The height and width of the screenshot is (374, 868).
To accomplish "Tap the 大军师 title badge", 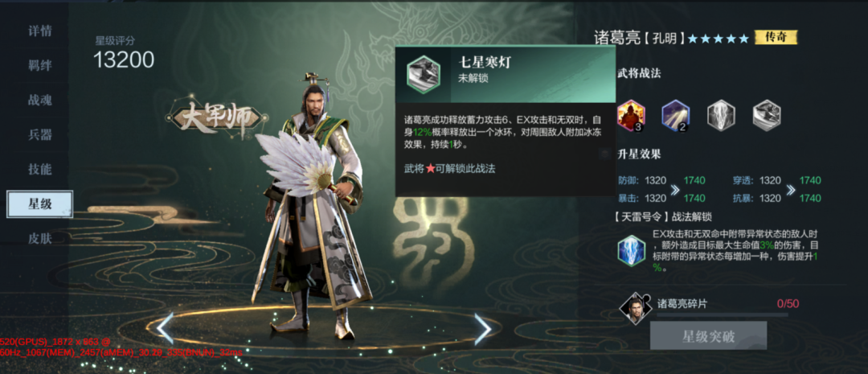I will click(216, 118).
